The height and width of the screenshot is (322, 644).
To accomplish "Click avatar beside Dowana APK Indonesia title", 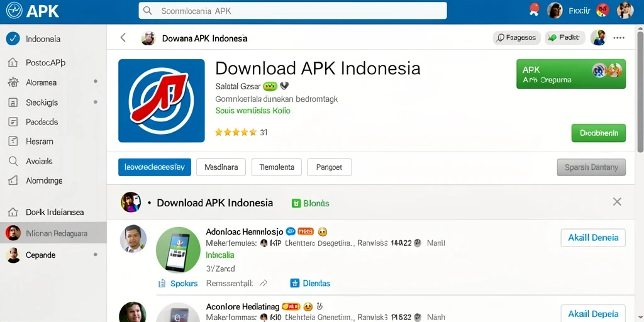I will (x=148, y=38).
